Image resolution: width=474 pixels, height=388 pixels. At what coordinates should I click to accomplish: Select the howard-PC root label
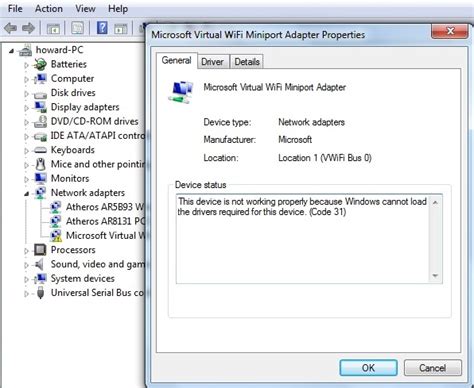(x=59, y=50)
